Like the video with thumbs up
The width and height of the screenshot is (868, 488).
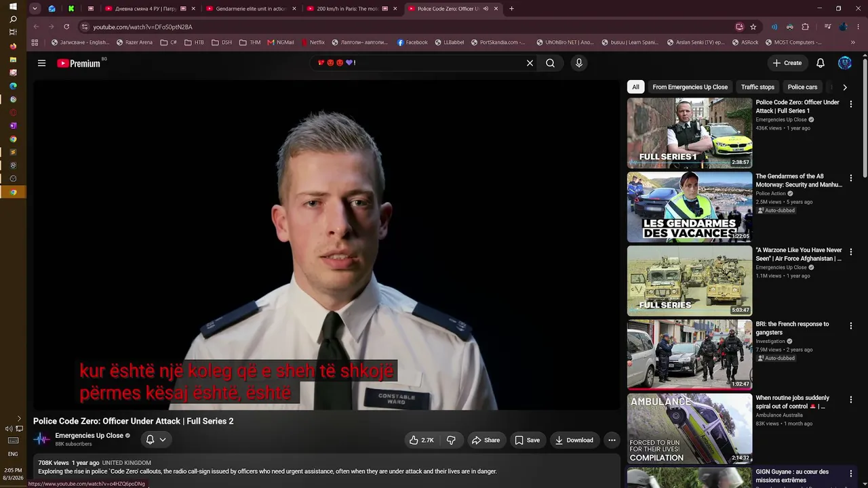click(421, 440)
